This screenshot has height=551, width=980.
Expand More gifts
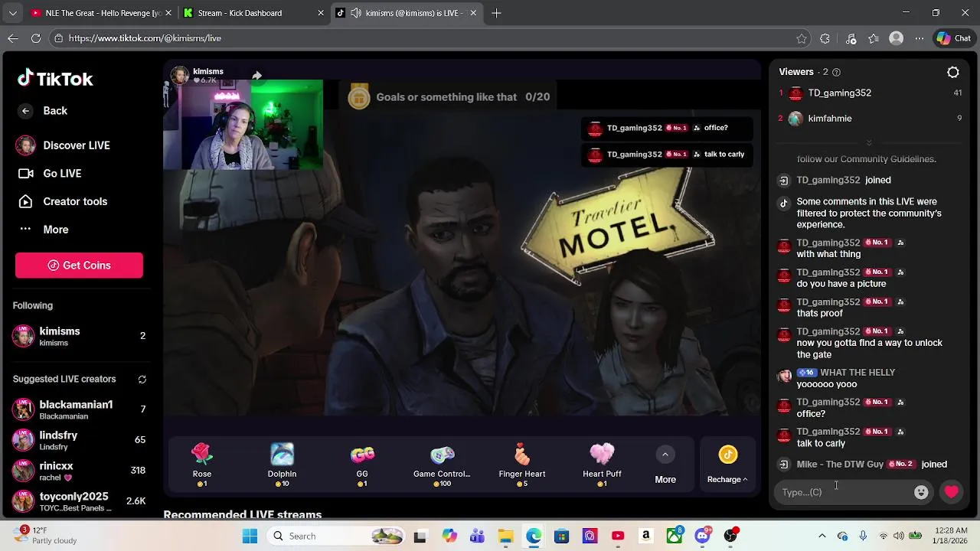click(665, 466)
